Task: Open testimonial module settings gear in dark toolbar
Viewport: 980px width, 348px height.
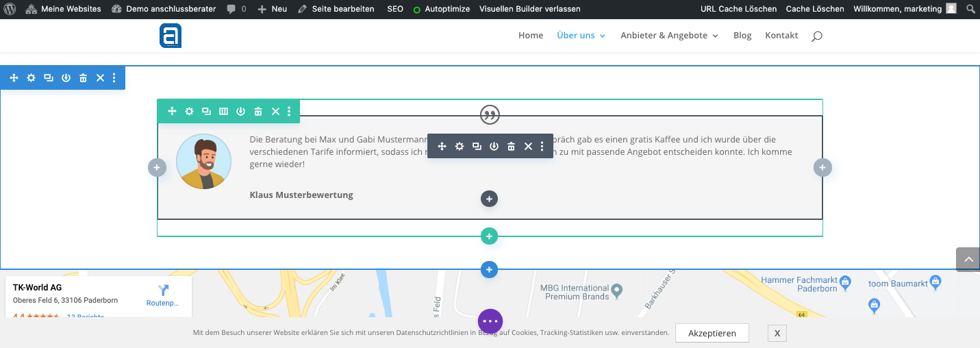Action: (460, 147)
